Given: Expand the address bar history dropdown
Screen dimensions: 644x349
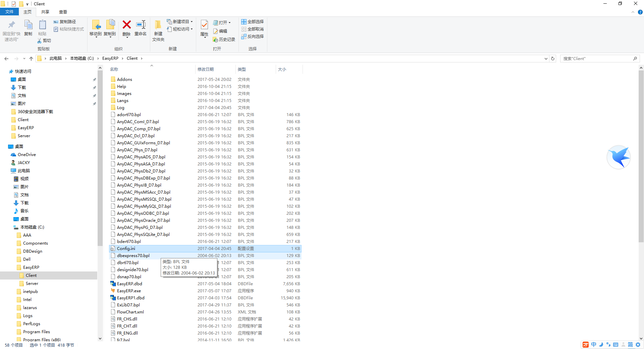Looking at the screenshot, I should pyautogui.click(x=546, y=58).
